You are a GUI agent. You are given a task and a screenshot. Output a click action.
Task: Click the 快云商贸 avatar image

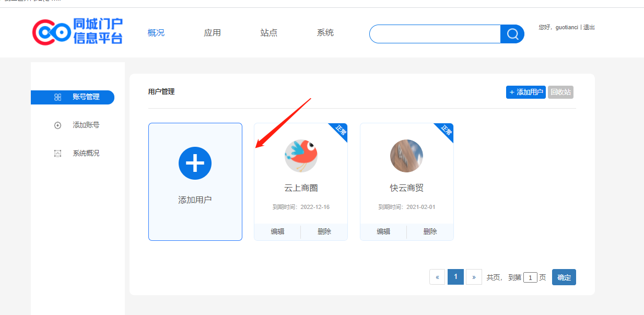click(406, 156)
